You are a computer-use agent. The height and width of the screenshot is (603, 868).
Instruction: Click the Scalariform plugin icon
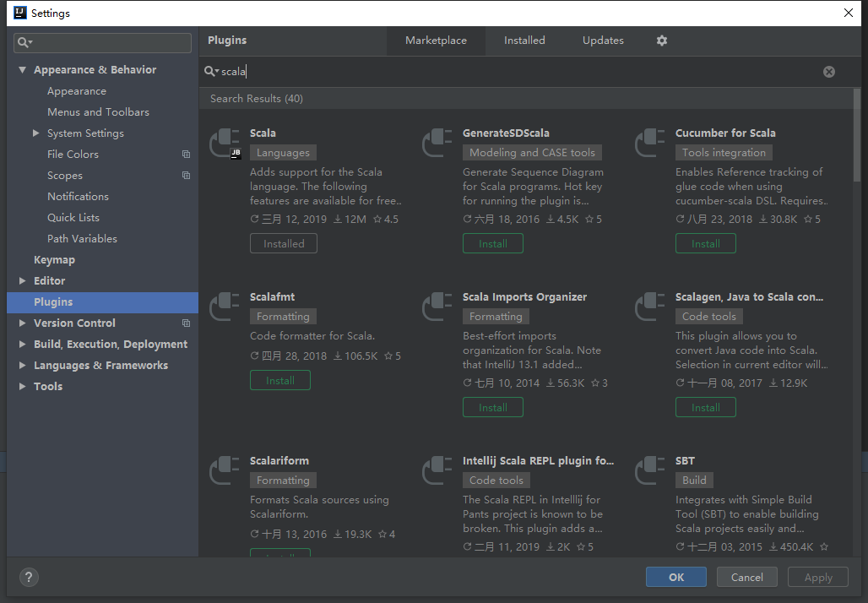(x=225, y=470)
